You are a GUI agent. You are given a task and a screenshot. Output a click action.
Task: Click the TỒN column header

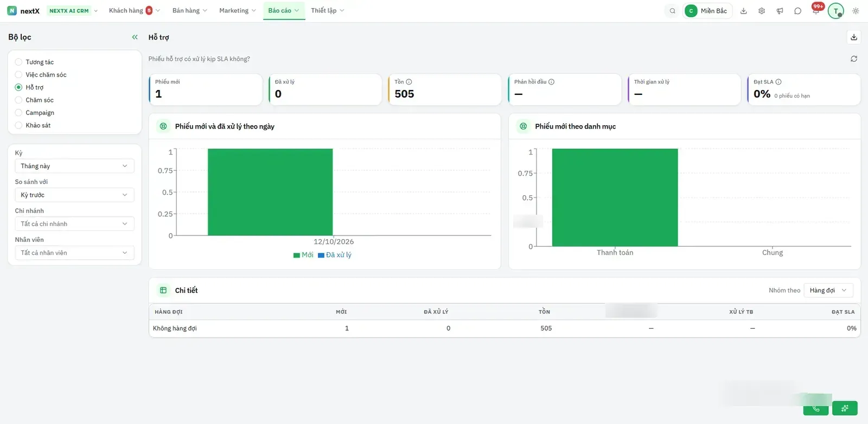[x=544, y=312]
